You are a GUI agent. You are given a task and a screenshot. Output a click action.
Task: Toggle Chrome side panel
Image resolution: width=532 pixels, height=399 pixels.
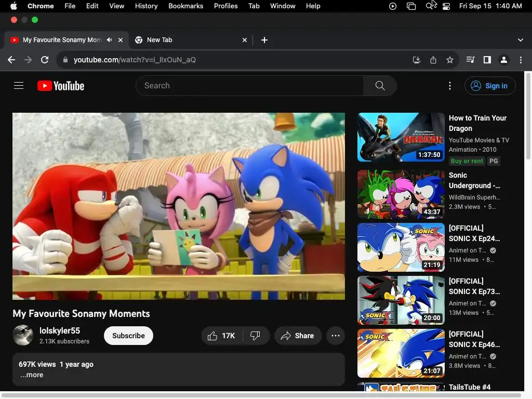[x=487, y=60]
